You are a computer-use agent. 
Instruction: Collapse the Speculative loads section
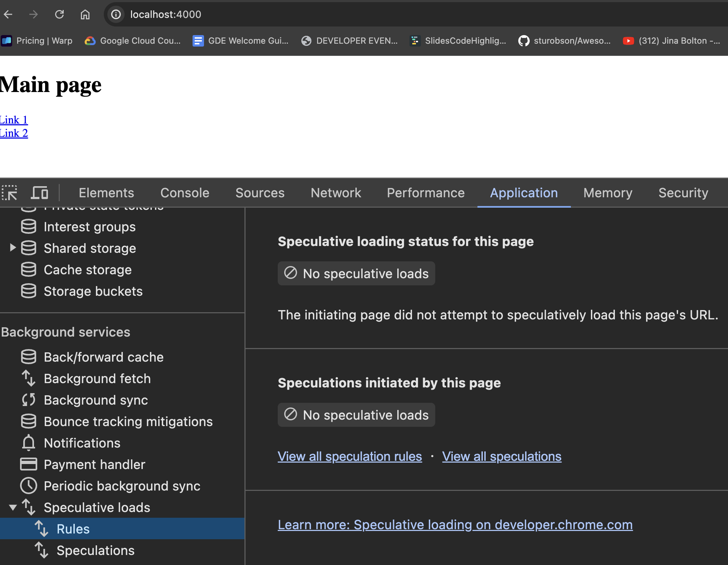pyautogui.click(x=13, y=507)
